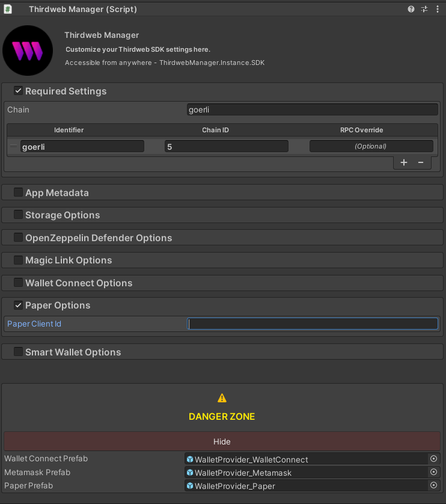Open the component help reference icon
This screenshot has height=504, width=446.
(x=411, y=9)
